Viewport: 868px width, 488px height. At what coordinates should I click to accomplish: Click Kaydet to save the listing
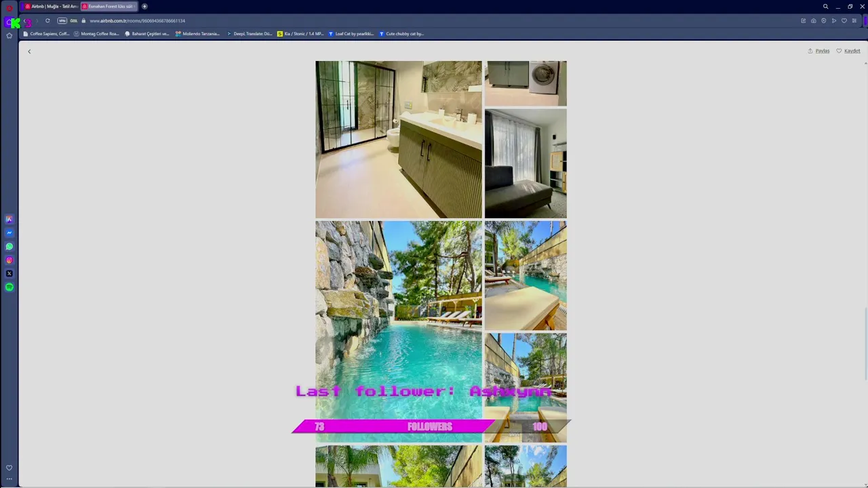[848, 51]
